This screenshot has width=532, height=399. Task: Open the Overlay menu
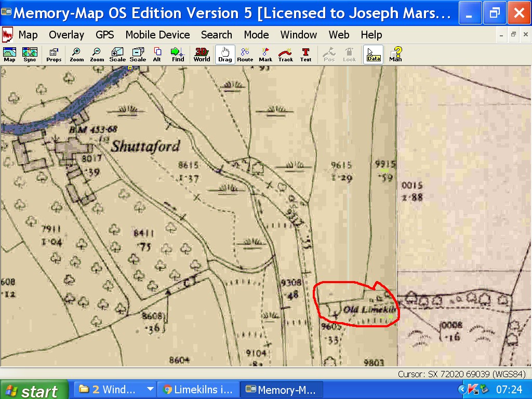click(66, 35)
